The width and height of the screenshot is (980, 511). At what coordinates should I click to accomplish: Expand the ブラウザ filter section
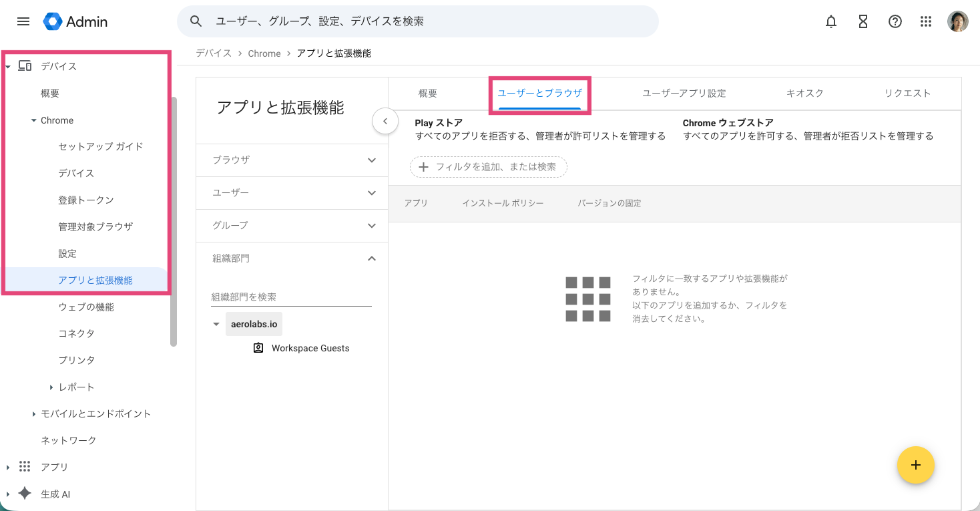point(372,160)
